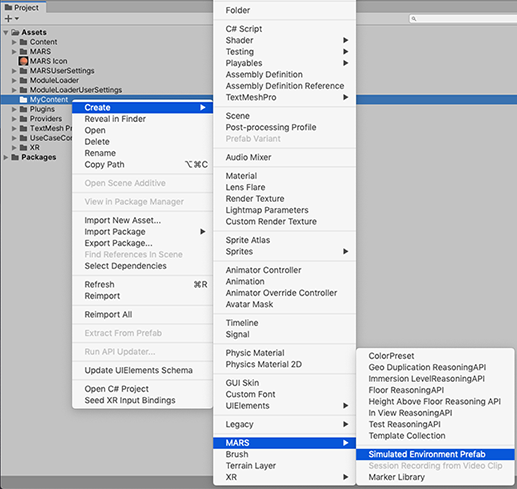Create a new Material
Screen dimensions: 517x489
coord(285,176)
